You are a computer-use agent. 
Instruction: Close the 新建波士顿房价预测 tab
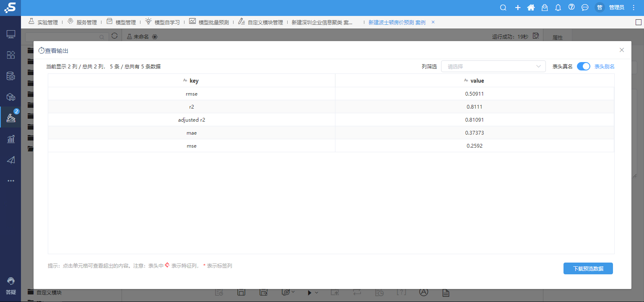click(x=433, y=22)
